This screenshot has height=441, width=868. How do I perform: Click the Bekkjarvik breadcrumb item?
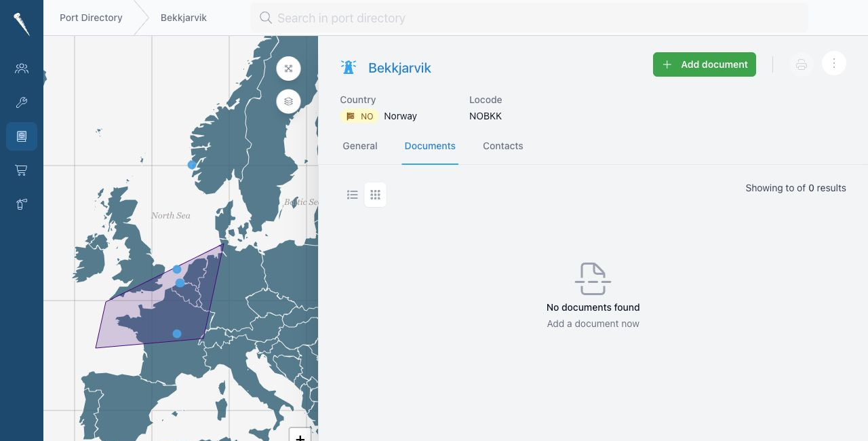pos(184,18)
